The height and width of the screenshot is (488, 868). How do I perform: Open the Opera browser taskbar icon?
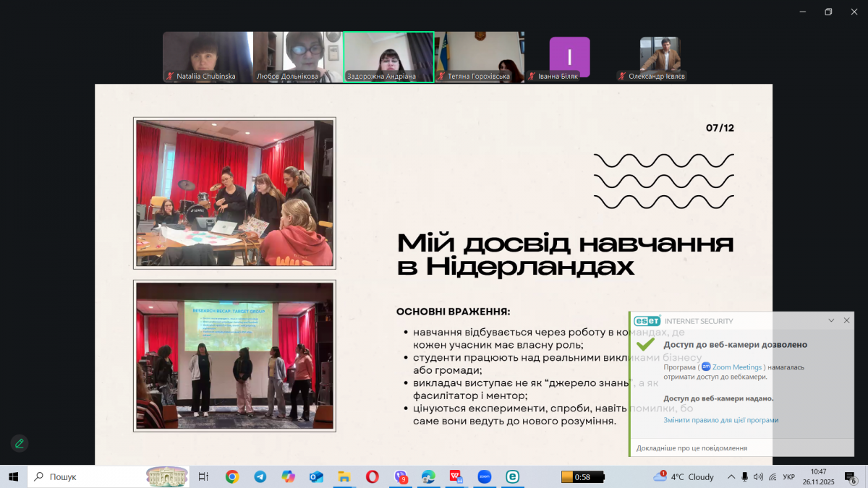click(x=372, y=476)
